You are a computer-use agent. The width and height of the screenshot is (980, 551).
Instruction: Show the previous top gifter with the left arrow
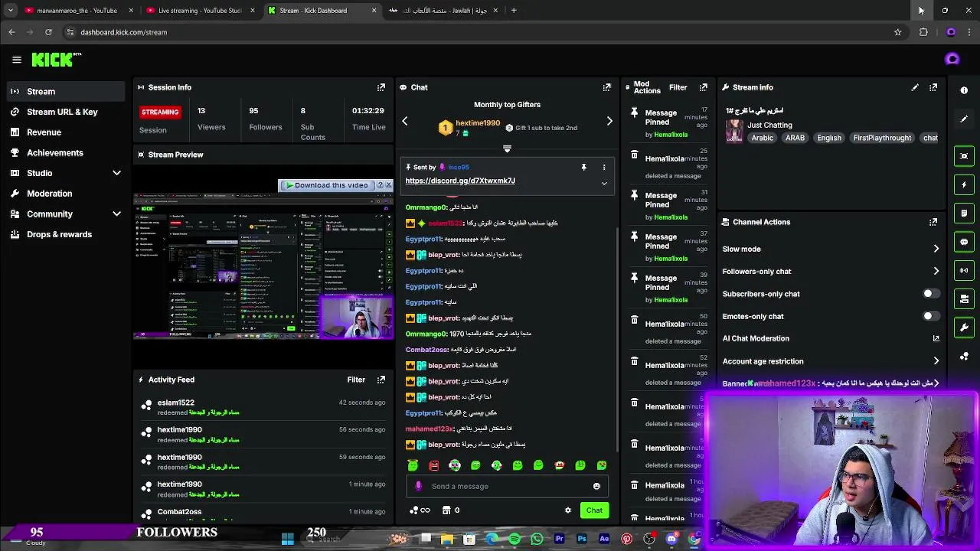(x=405, y=122)
